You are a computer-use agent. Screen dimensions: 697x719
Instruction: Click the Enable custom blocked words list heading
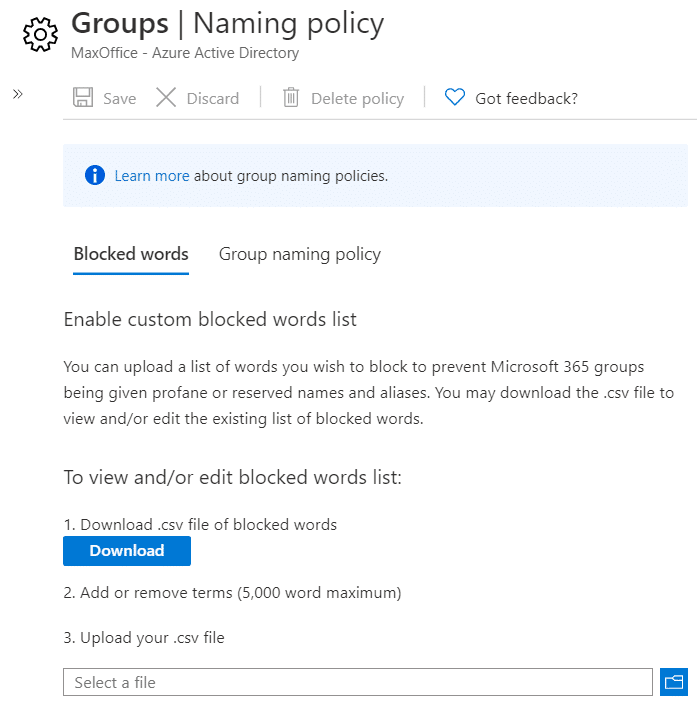[210, 319]
